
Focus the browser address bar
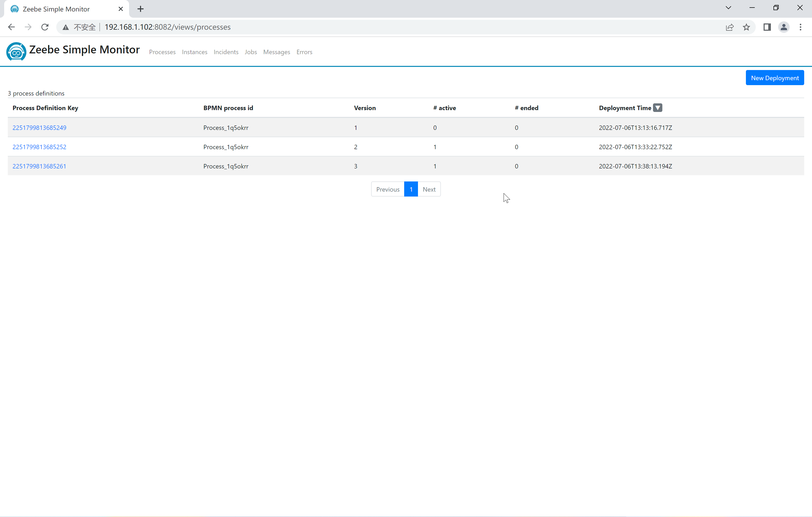[x=371, y=27]
